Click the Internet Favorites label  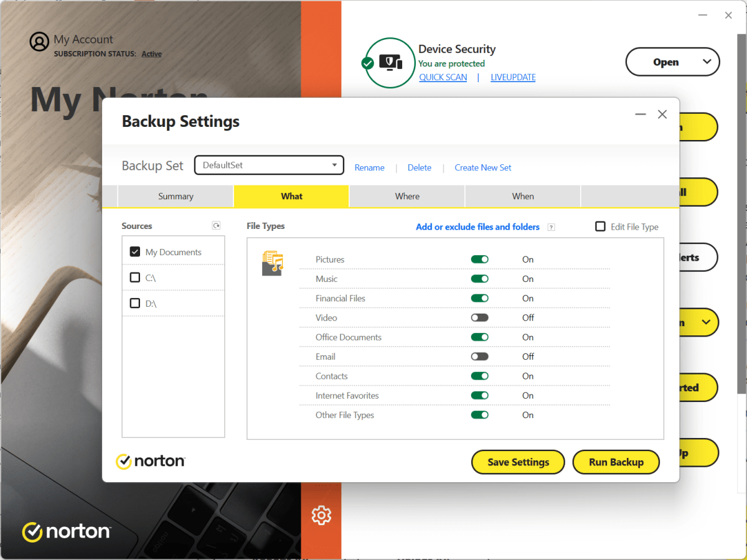click(347, 395)
